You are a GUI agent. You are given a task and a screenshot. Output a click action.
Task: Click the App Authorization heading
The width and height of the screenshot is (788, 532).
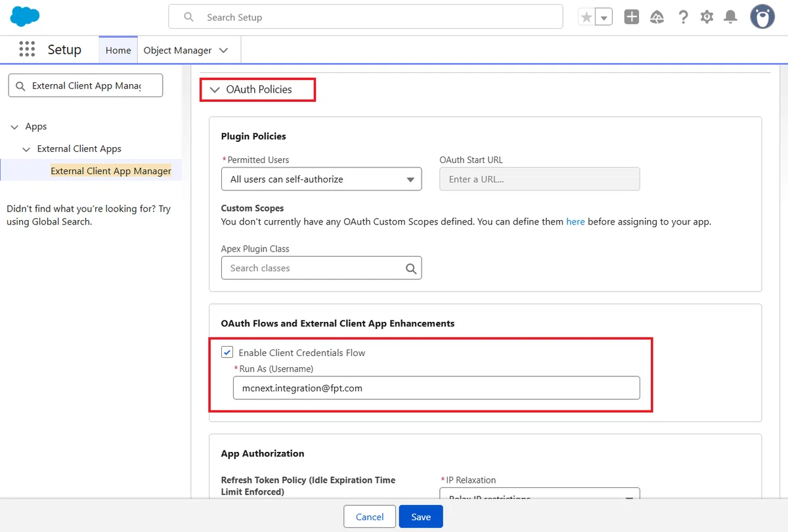pos(263,454)
